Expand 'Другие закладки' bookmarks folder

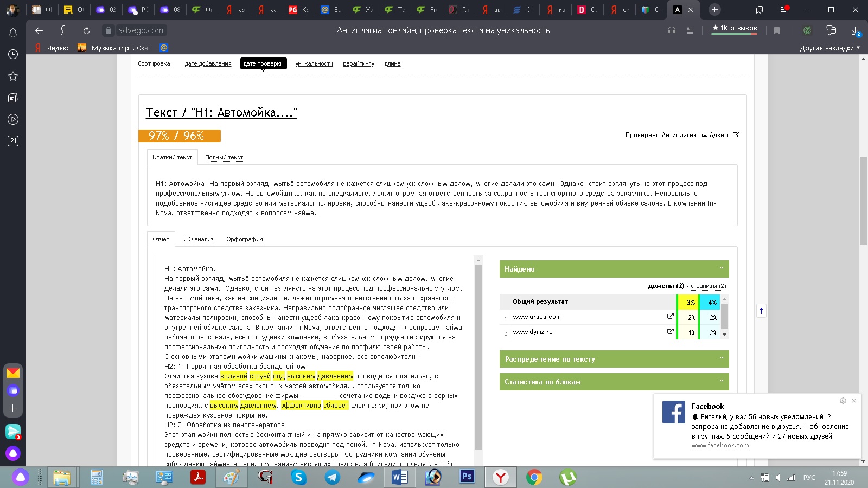(830, 48)
